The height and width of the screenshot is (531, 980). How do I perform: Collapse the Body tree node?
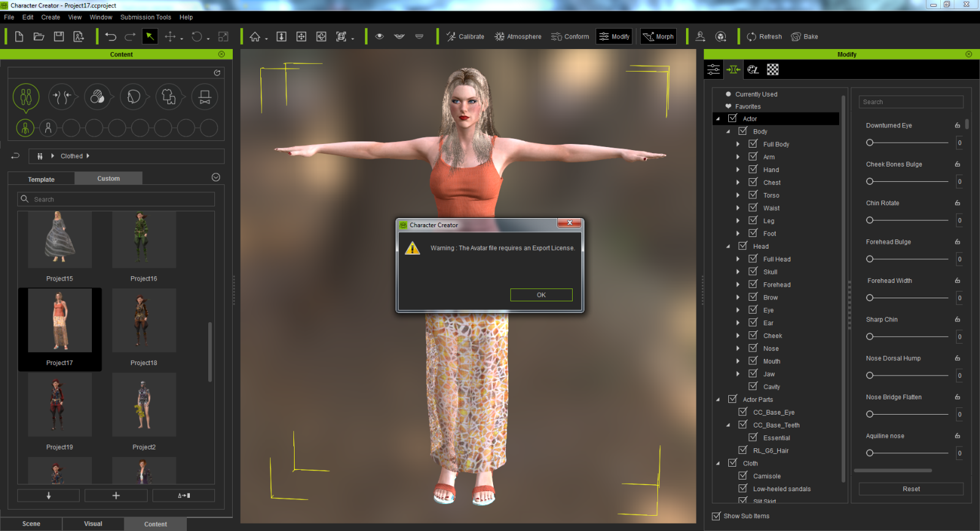(x=728, y=131)
